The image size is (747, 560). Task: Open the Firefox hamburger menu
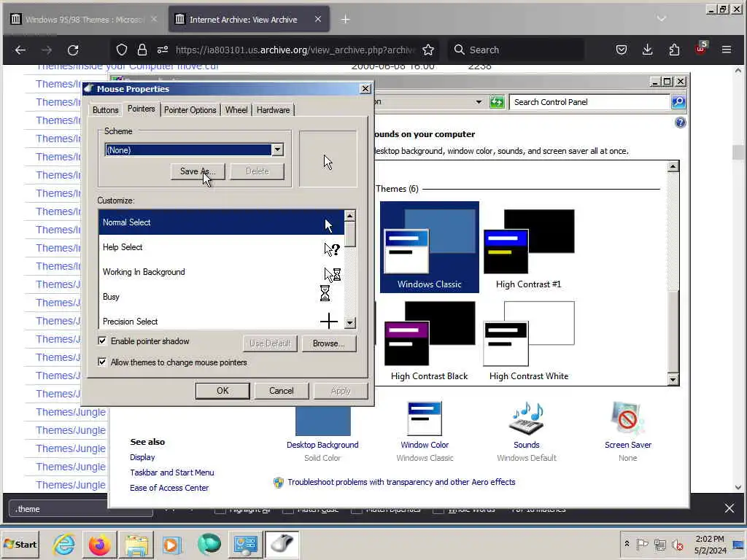(727, 50)
